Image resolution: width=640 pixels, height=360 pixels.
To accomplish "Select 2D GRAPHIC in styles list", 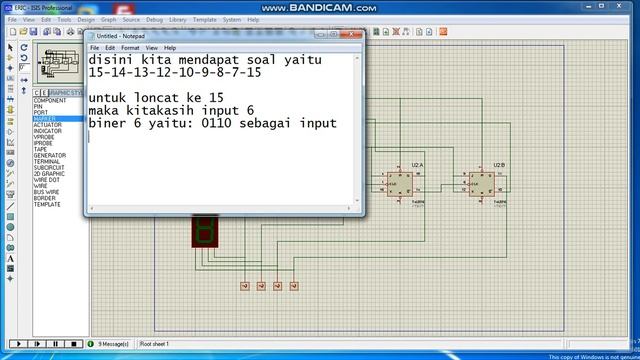I will coord(49,174).
